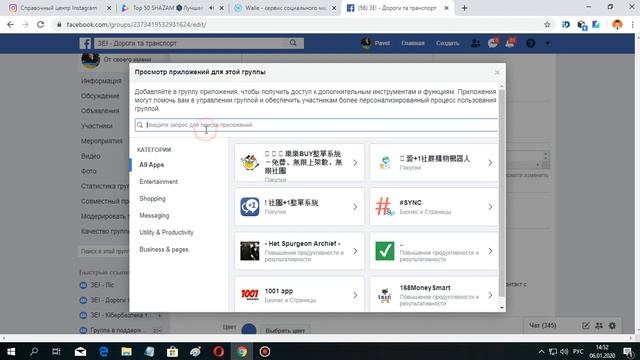This screenshot has height=360, width=640.
Task: Switch to Top 50 SHAZAM tab
Action: click(172, 8)
